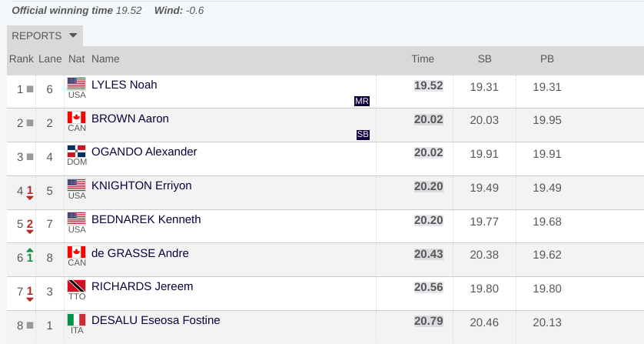Sort by the PB column header
Viewport: 644px width, 344px height.
[547, 58]
